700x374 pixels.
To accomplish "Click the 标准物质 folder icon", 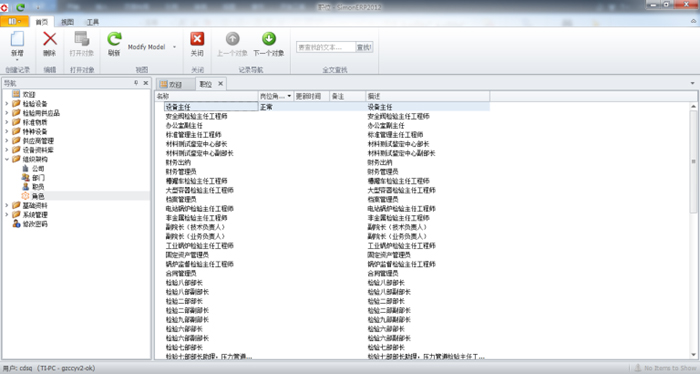I will tap(16, 122).
